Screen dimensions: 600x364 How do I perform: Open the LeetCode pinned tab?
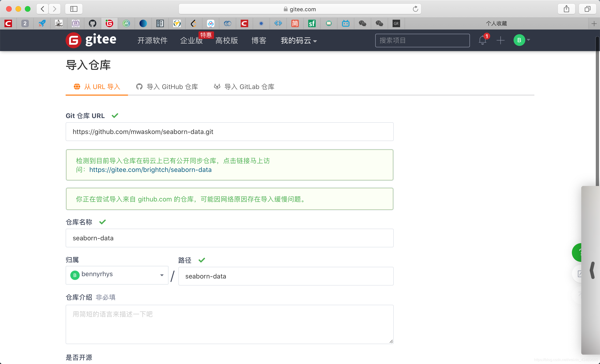[x=194, y=23]
